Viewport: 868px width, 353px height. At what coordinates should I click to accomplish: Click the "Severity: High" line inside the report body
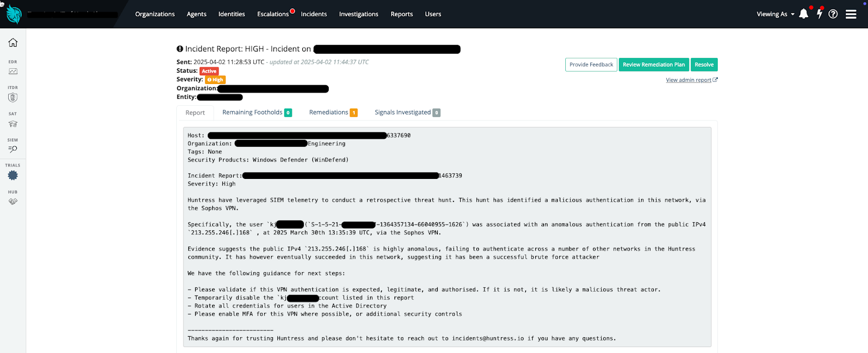212,184
